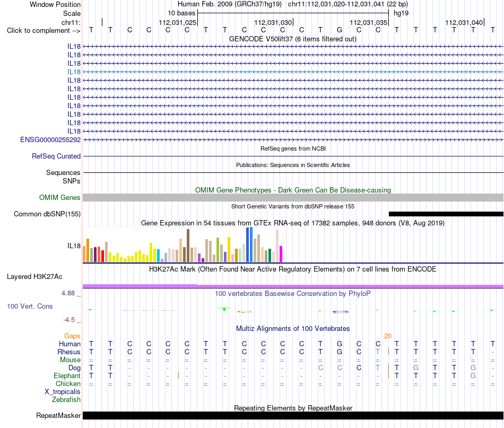The width and height of the screenshot is (504, 428).
Task: Open 'Multiz Alignments of 100 Vertebrates' title
Action: 293,328
